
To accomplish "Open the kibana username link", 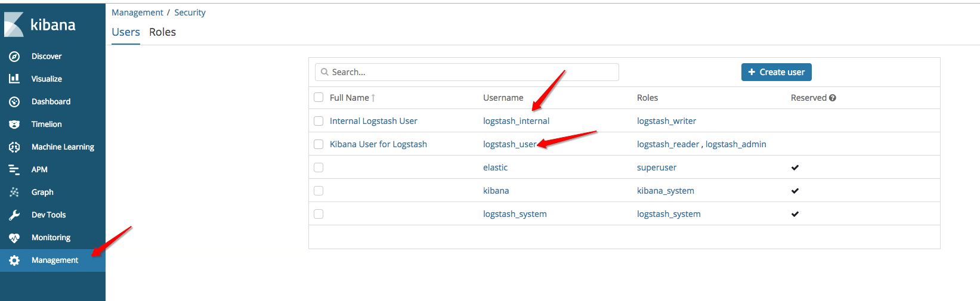I will (x=496, y=191).
